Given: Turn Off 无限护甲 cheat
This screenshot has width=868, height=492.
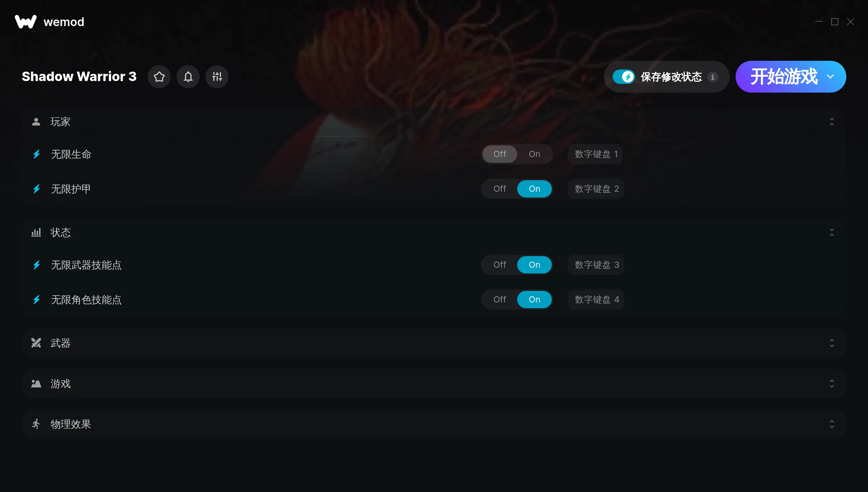Looking at the screenshot, I should 500,189.
